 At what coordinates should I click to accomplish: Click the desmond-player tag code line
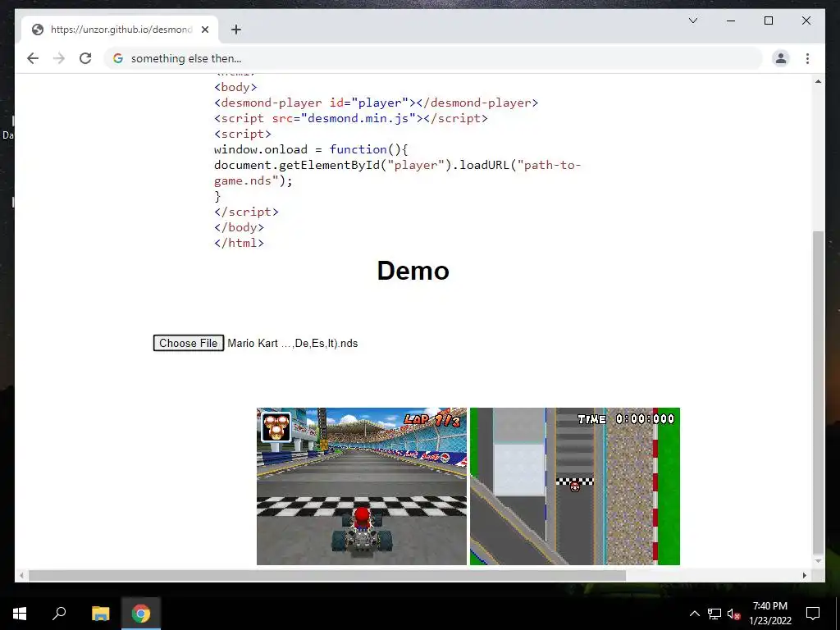click(x=376, y=103)
